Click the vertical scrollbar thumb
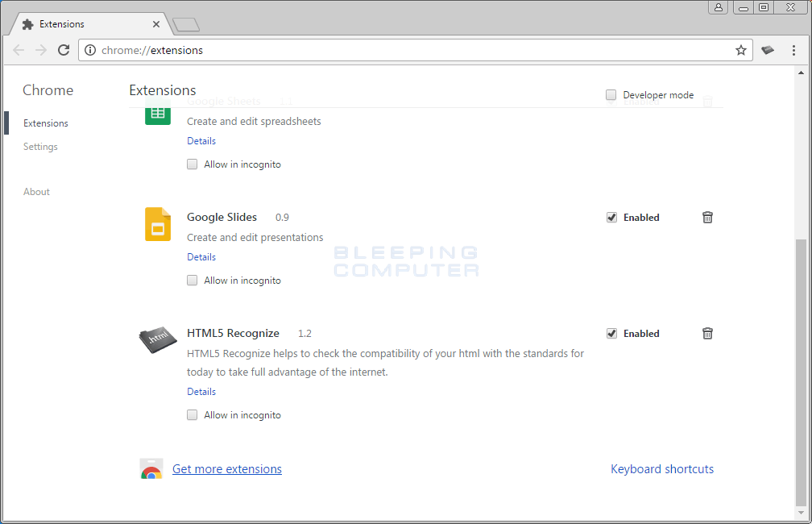 (801, 372)
